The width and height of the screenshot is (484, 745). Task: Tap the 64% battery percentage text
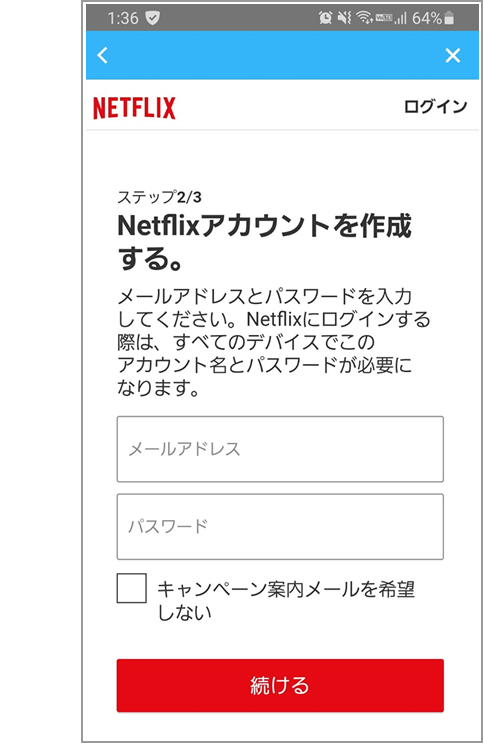click(427, 18)
